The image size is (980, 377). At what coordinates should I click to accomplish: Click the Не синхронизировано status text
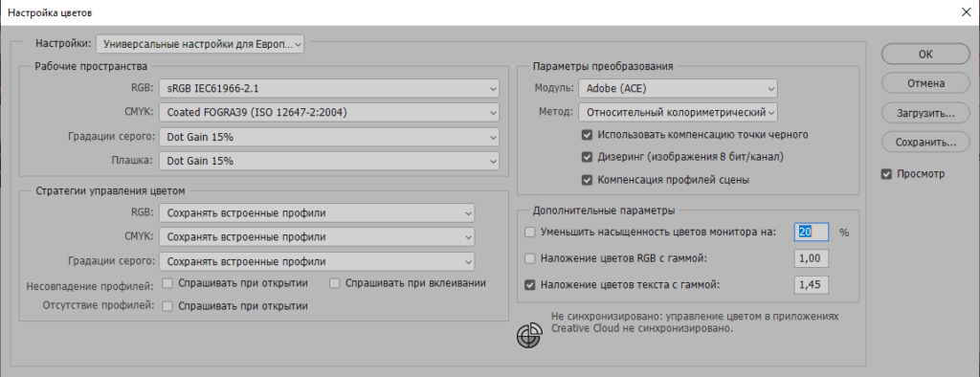point(695,322)
